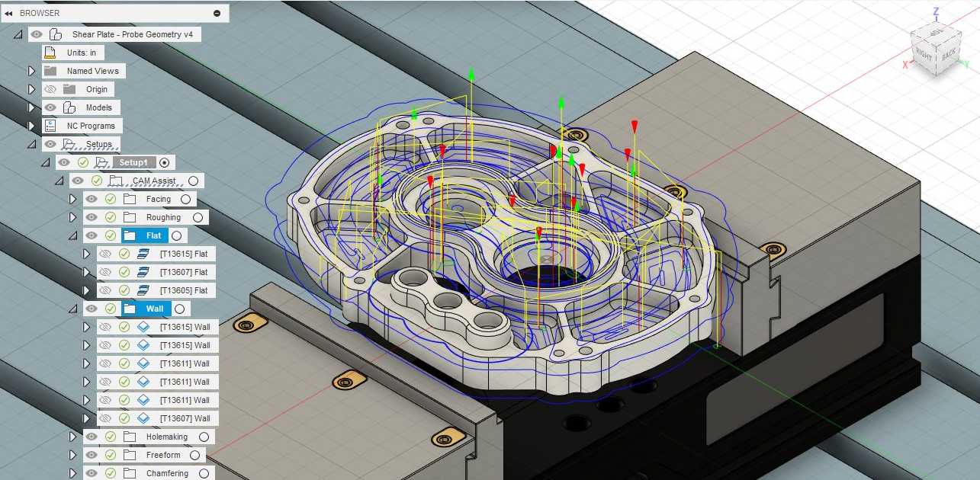Click the ViewCube orientation widget
Viewport: 980px width, 480px height.
point(935,52)
